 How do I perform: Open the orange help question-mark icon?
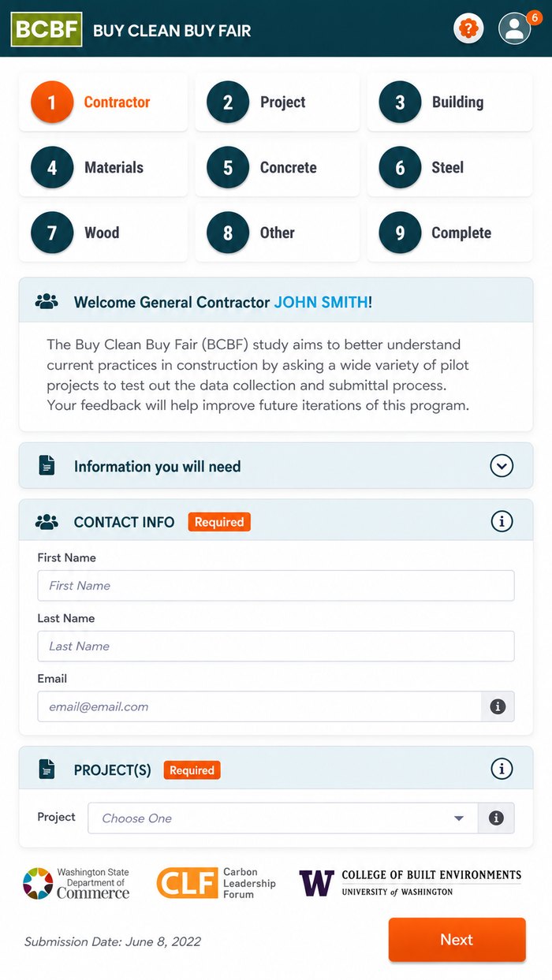468,29
